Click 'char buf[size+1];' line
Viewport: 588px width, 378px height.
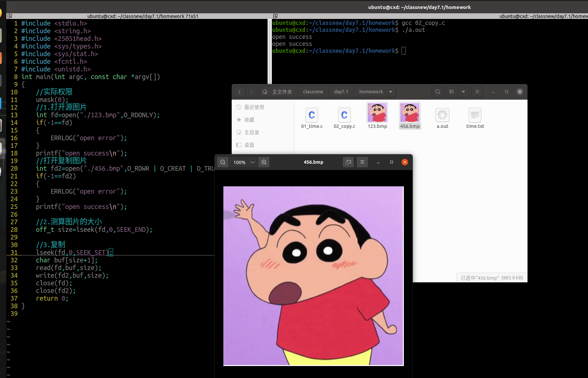click(x=67, y=260)
